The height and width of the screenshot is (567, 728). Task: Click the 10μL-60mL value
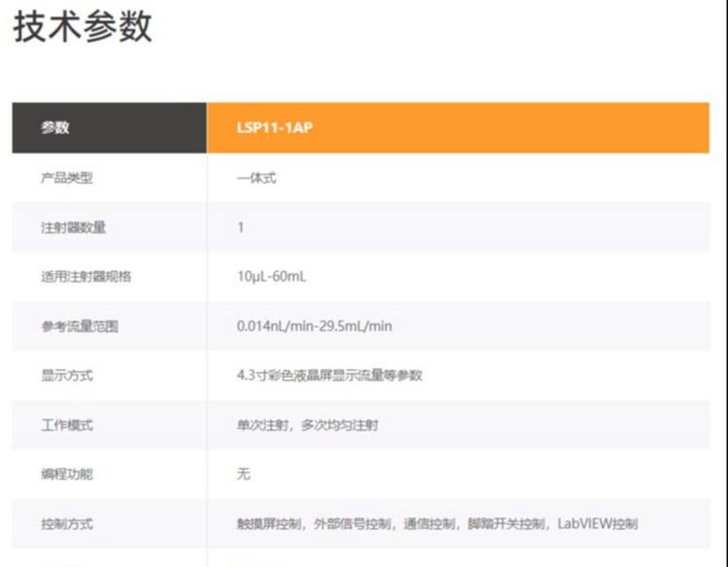(272, 277)
